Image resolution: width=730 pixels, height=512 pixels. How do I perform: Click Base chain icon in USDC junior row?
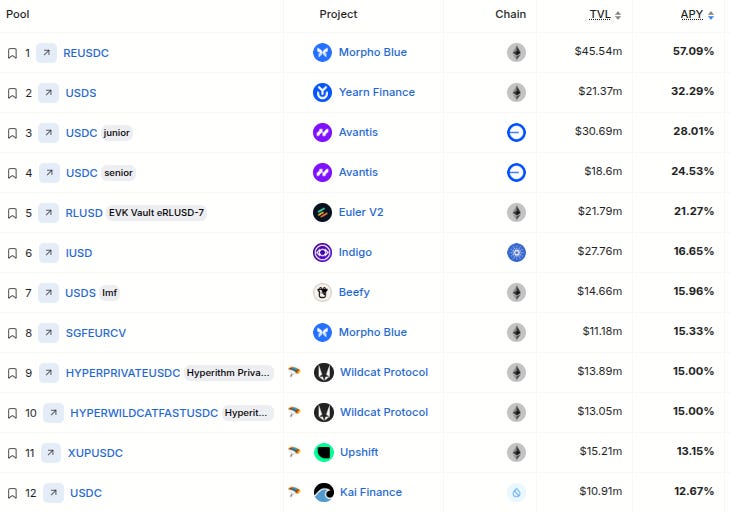tap(516, 133)
